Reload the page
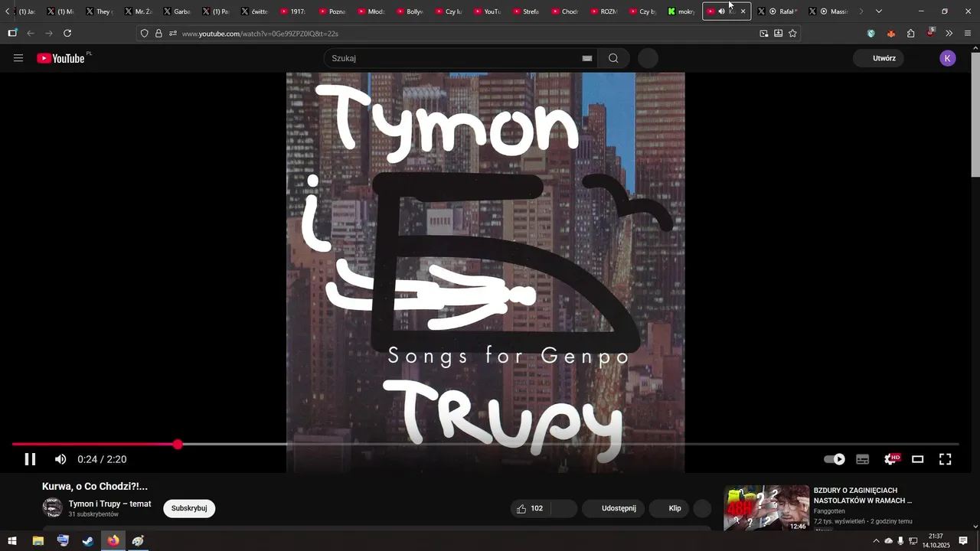This screenshot has height=551, width=980. click(67, 33)
